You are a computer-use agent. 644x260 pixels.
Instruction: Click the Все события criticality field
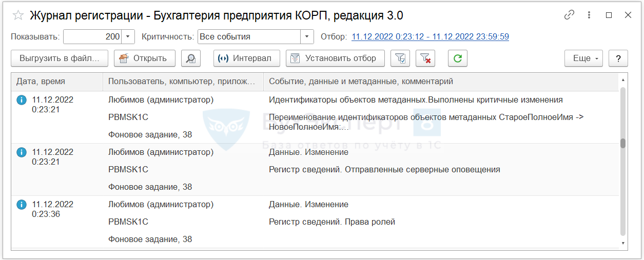(249, 37)
